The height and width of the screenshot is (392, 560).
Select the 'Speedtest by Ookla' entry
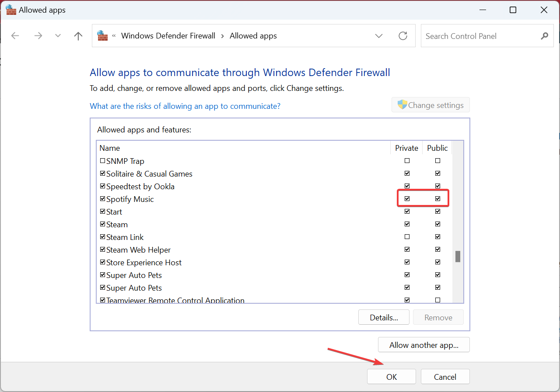click(140, 186)
